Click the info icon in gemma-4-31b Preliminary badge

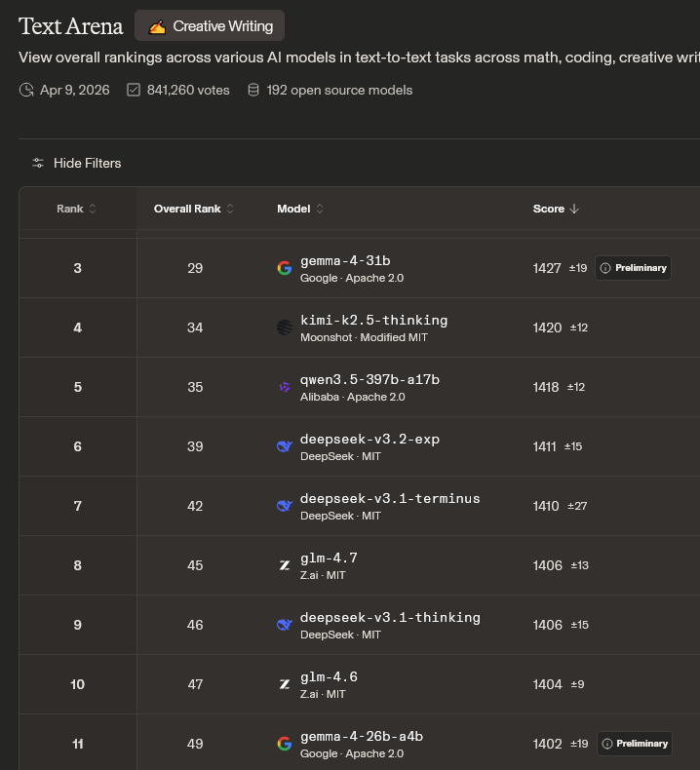click(605, 268)
